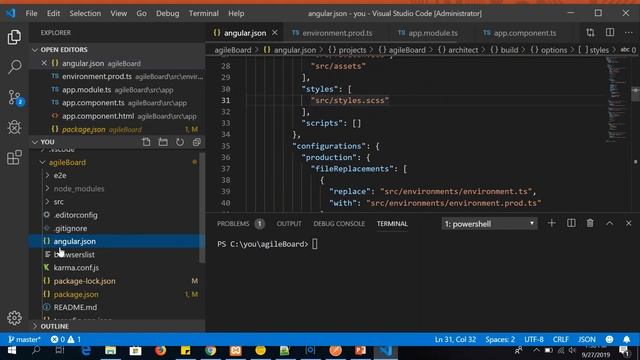Change language mode via JSON
Image resolution: width=640 pixels, height=360 pixels.
coord(587,339)
